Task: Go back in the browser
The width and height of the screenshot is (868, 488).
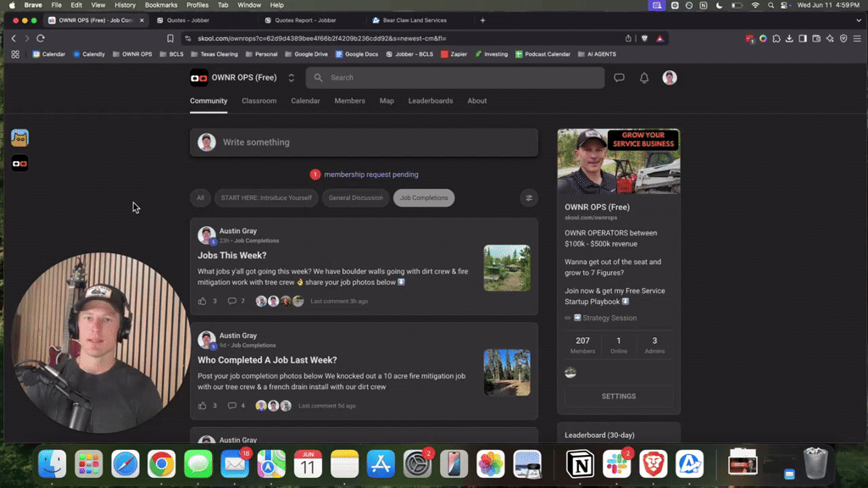Action: [14, 38]
